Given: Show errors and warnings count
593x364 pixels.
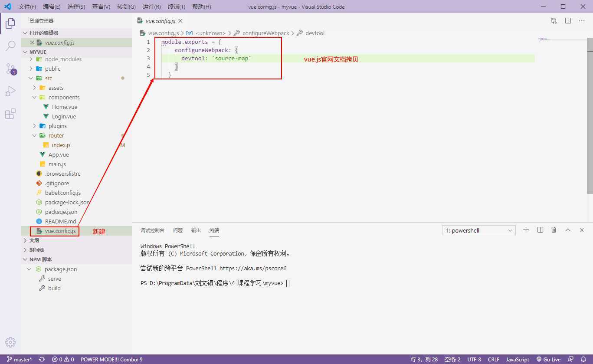Looking at the screenshot, I should [x=63, y=359].
